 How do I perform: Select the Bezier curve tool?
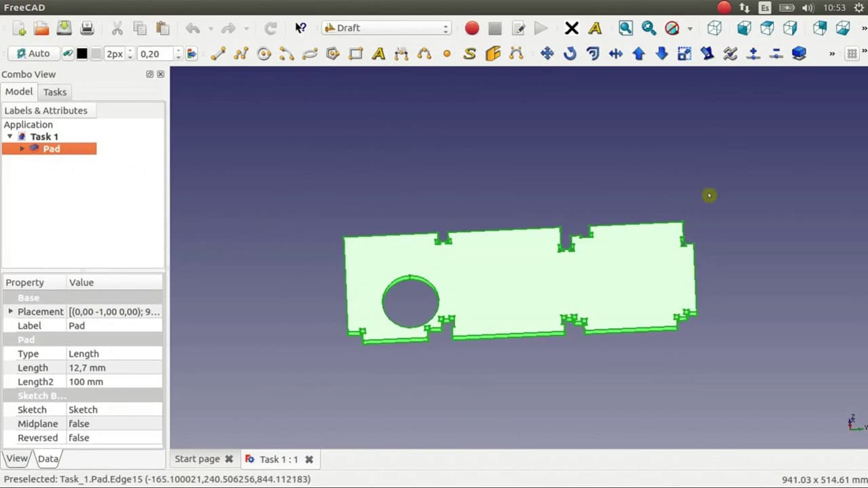[516, 54]
